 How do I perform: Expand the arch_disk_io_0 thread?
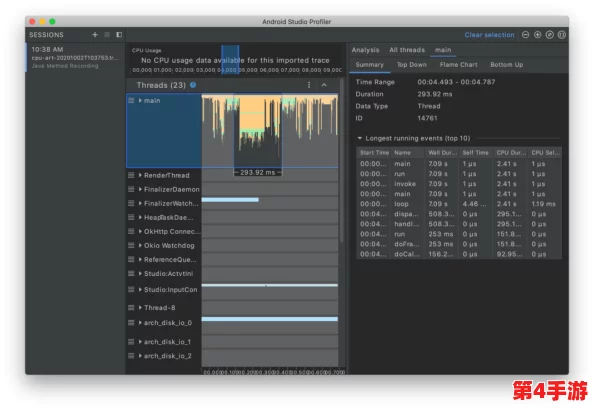[x=140, y=323]
